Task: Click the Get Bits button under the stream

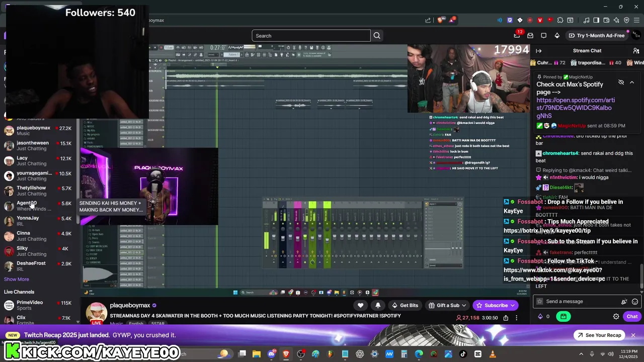Action: click(405, 305)
